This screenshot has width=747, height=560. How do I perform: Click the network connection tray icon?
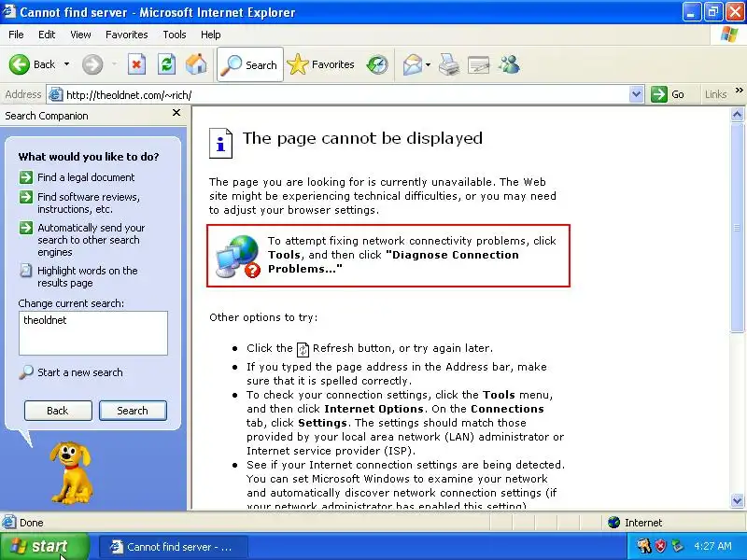click(x=677, y=546)
